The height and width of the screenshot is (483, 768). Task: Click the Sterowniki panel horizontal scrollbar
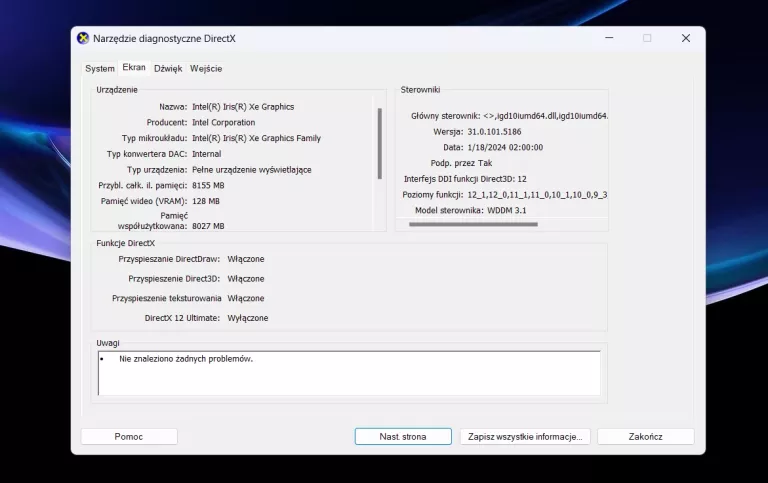[473, 224]
